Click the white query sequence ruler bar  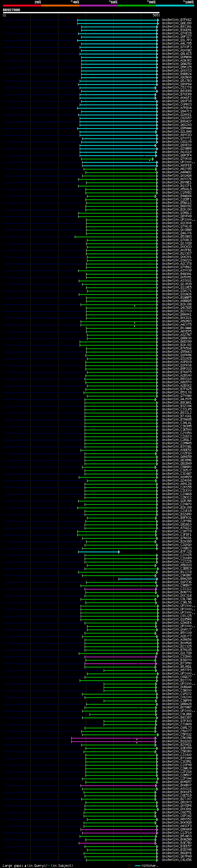(81, 13)
